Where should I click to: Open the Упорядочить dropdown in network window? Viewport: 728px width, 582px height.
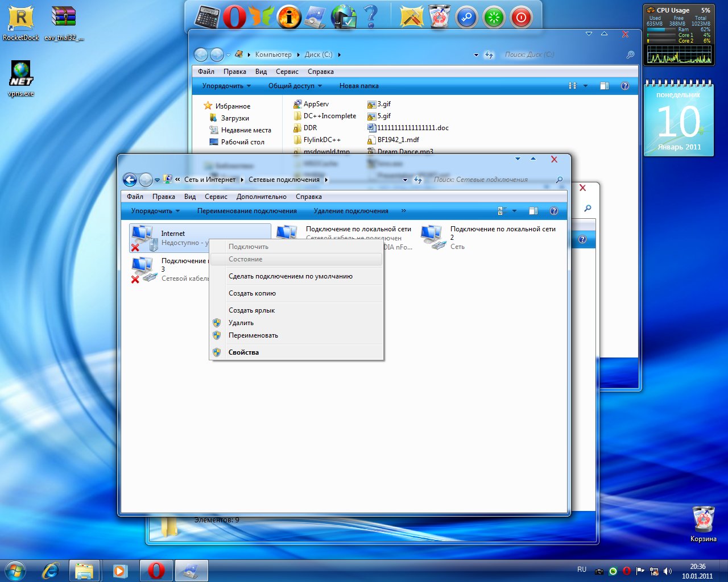tap(155, 211)
